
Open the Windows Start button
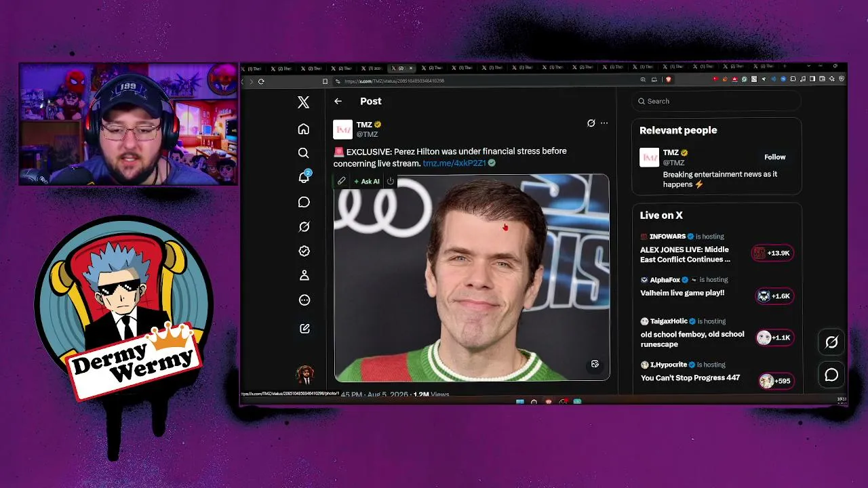(x=520, y=402)
